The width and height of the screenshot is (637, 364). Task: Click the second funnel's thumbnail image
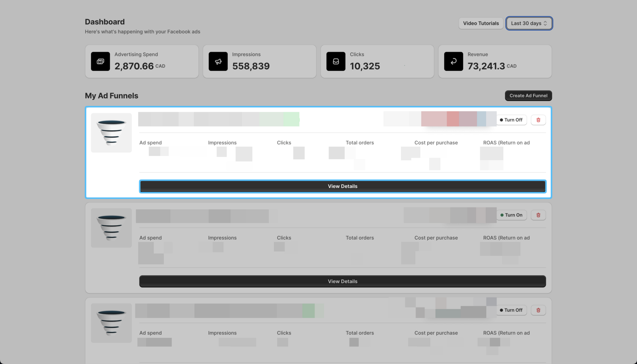111,228
